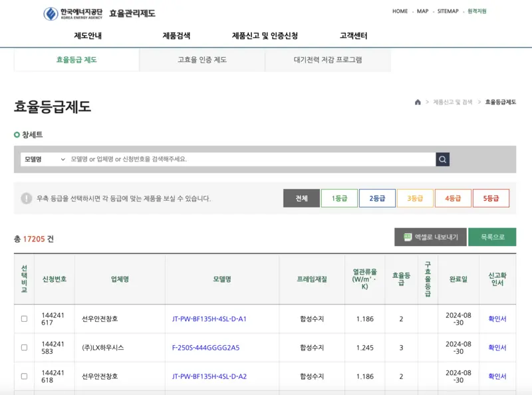
Task: Check the checkbox in the last table row
Action: coord(23,375)
